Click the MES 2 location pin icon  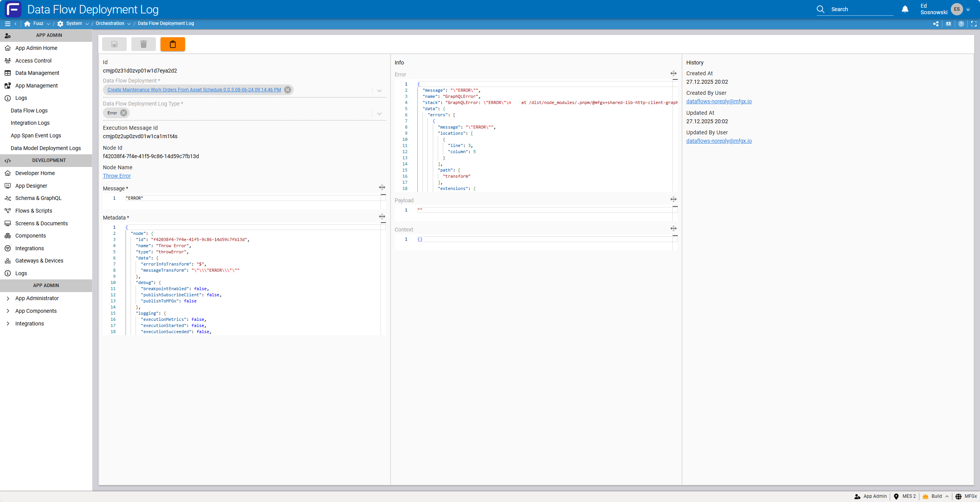pyautogui.click(x=896, y=497)
